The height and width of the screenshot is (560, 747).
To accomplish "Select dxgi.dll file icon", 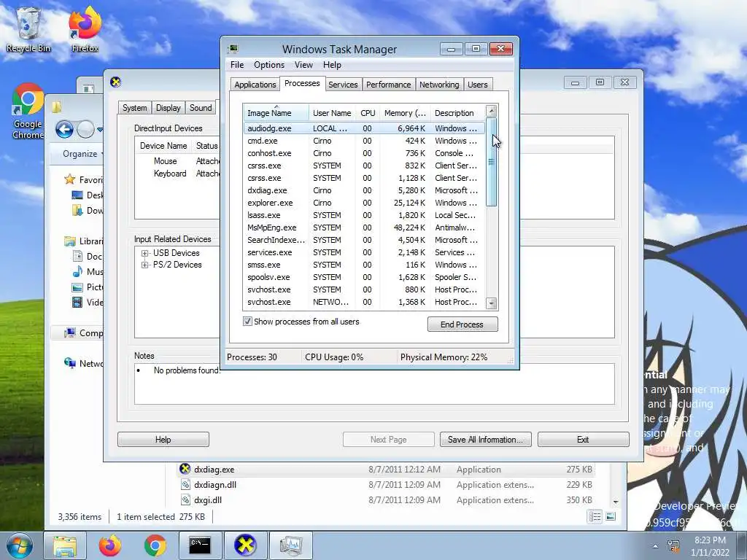I will (185, 500).
